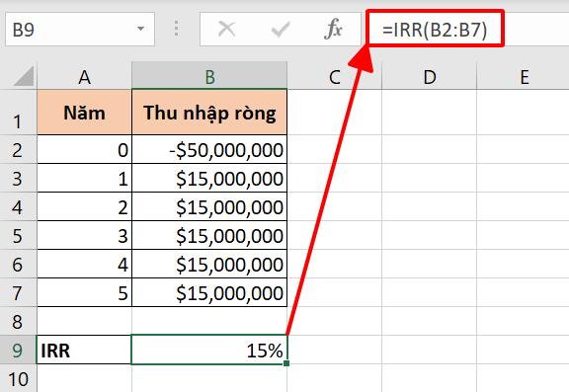Click the formula bar options dots handle

(x=177, y=29)
